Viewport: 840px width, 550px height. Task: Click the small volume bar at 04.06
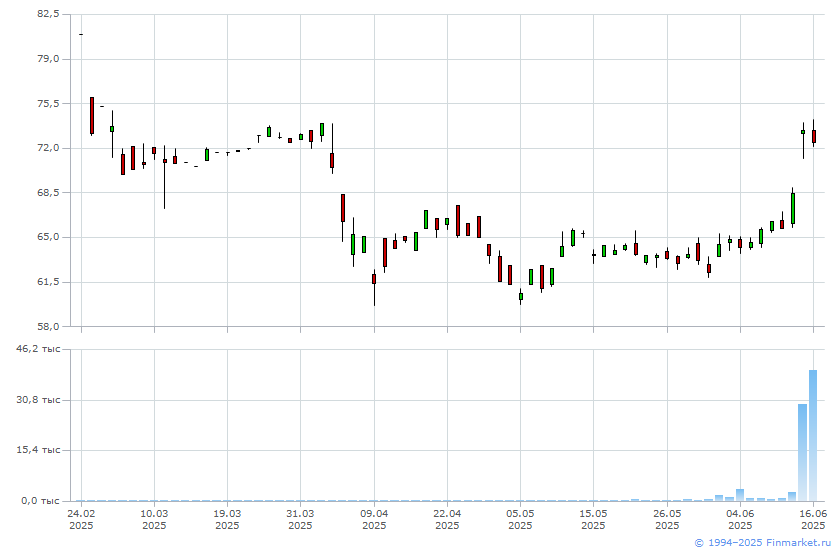click(740, 495)
